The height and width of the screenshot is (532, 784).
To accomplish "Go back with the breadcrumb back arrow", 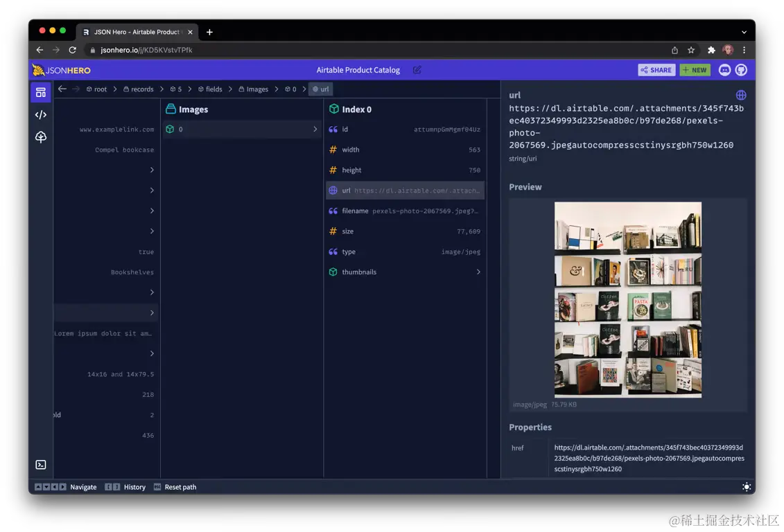I will tap(62, 89).
